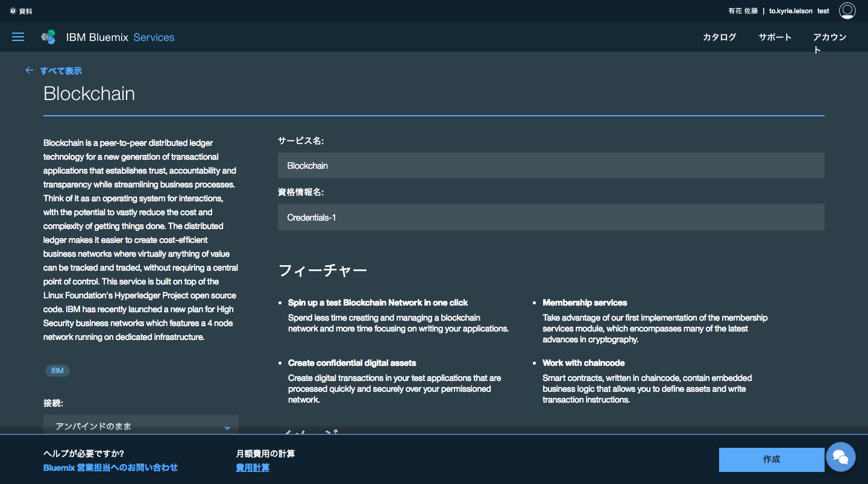Open the 費用計算 cost calculator link
The height and width of the screenshot is (484, 868).
[x=253, y=467]
